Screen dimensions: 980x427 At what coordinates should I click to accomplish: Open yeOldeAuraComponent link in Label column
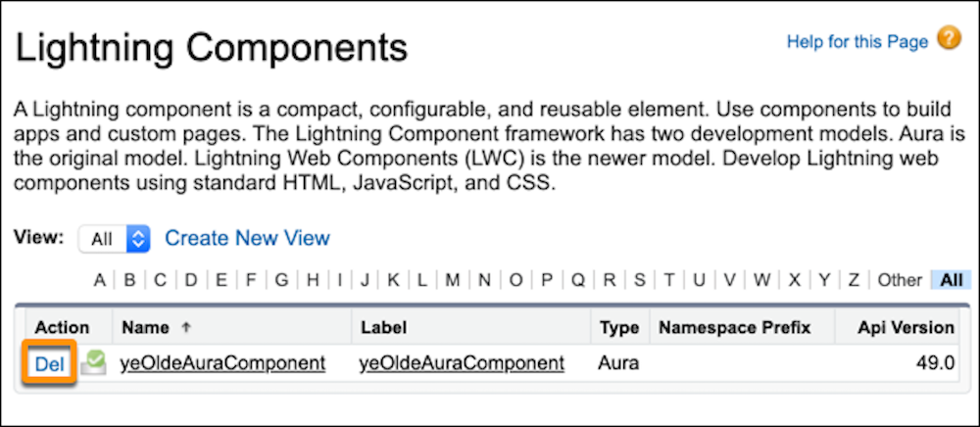point(462,363)
